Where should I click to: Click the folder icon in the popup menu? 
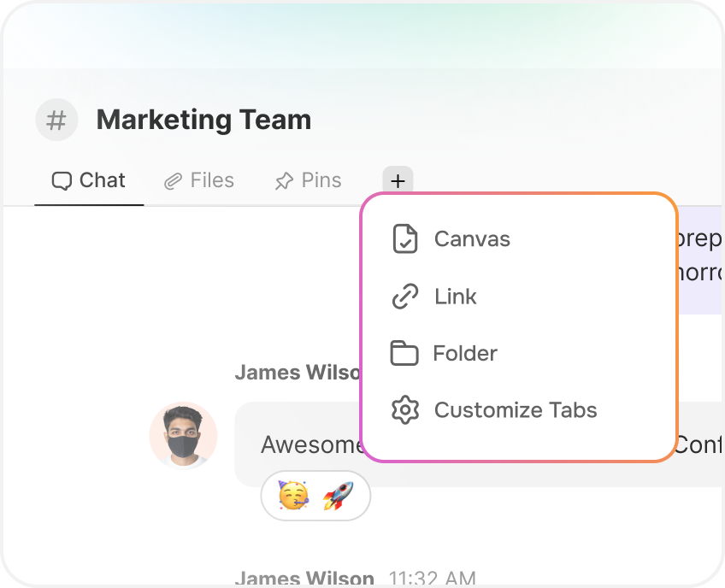[404, 353]
